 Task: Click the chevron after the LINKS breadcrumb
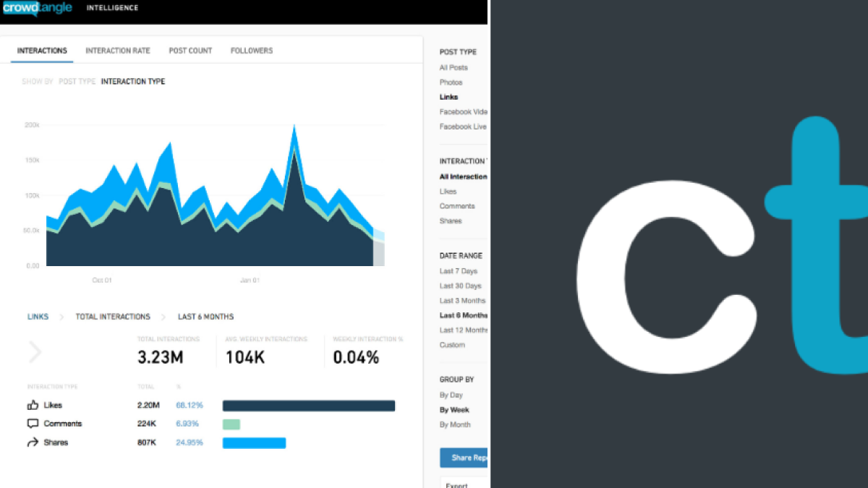pyautogui.click(x=62, y=317)
